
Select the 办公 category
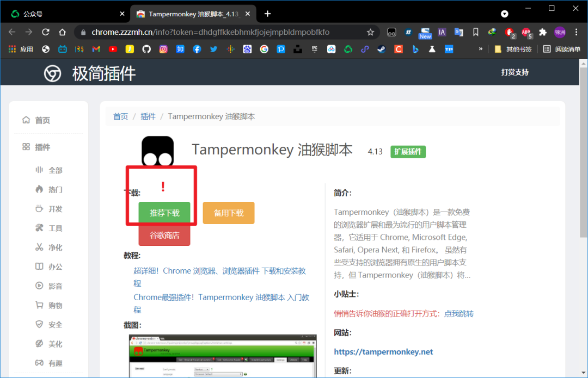pos(49,267)
